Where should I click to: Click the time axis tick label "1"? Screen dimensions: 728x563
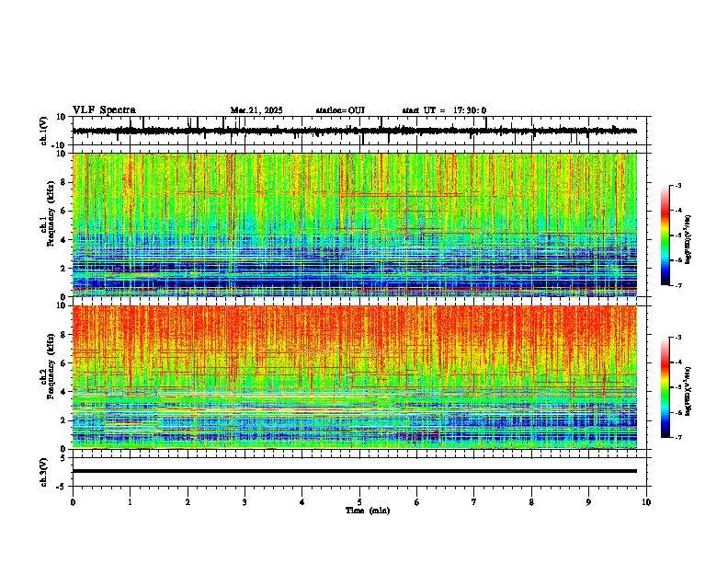pyautogui.click(x=130, y=502)
